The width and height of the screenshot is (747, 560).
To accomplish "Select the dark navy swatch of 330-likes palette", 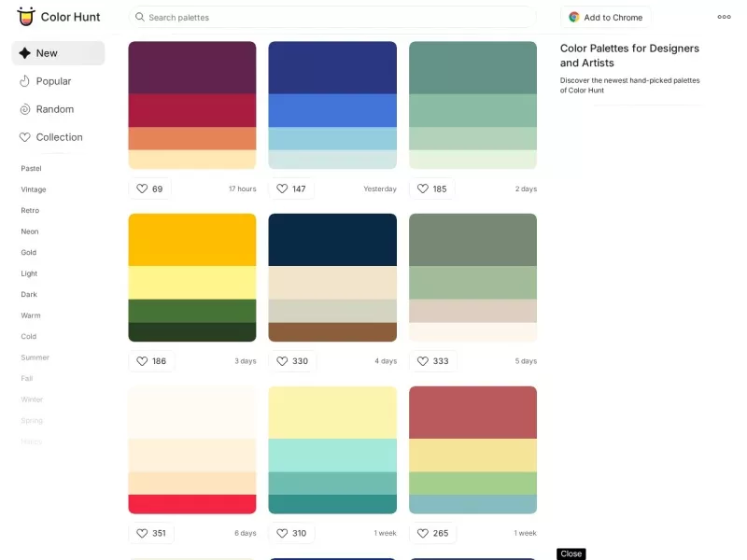I will [x=332, y=240].
